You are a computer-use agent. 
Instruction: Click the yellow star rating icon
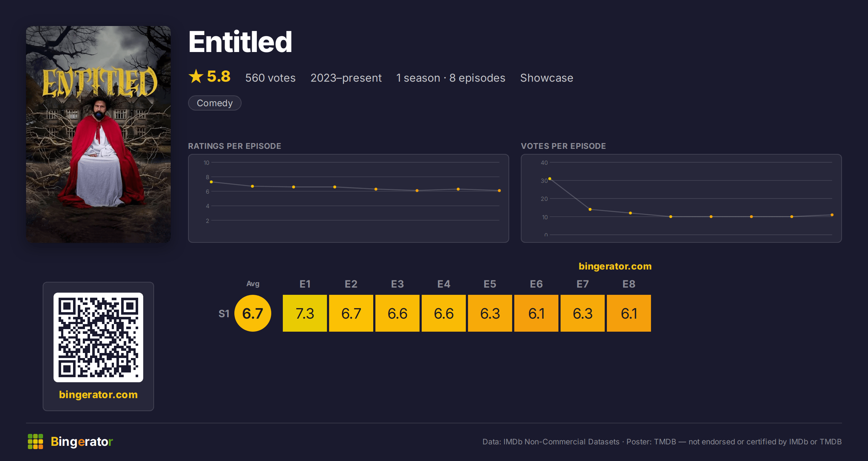(196, 76)
